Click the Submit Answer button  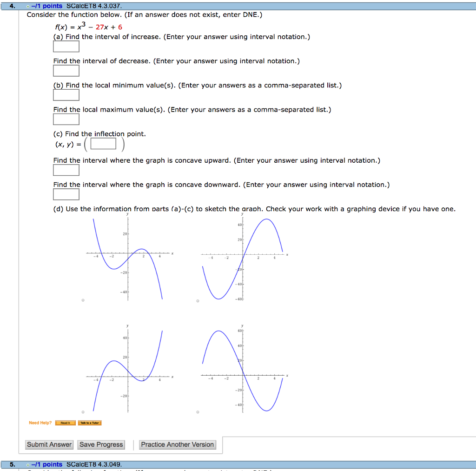(x=49, y=444)
